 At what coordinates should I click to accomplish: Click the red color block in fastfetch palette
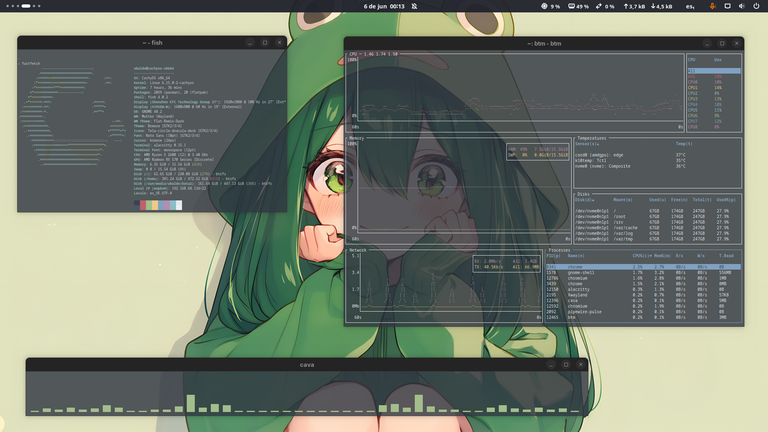[x=143, y=205]
